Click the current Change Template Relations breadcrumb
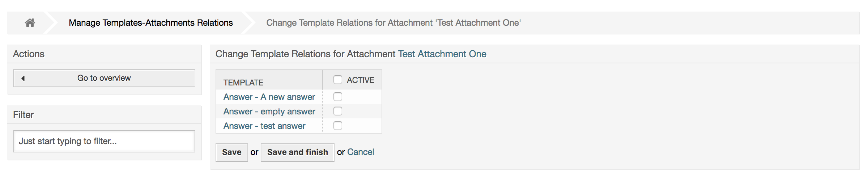Image resolution: width=868 pixels, height=185 pixels. point(393,23)
